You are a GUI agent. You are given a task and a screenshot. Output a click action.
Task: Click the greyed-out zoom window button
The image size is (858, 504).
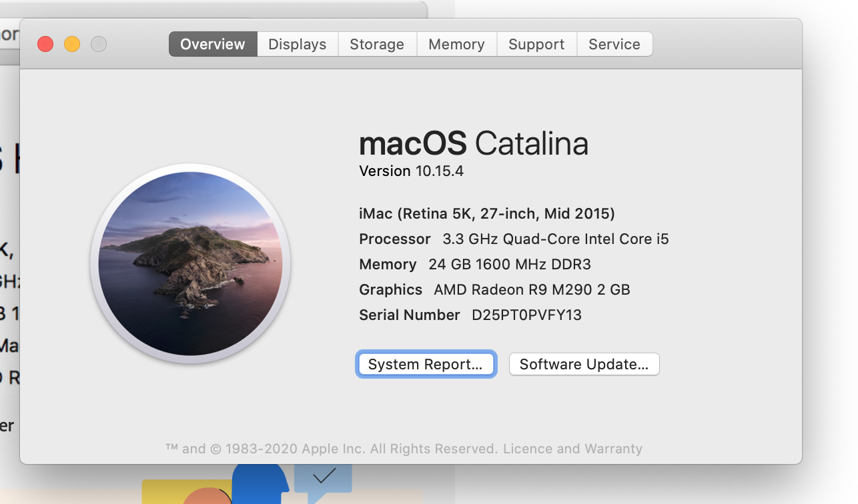99,44
